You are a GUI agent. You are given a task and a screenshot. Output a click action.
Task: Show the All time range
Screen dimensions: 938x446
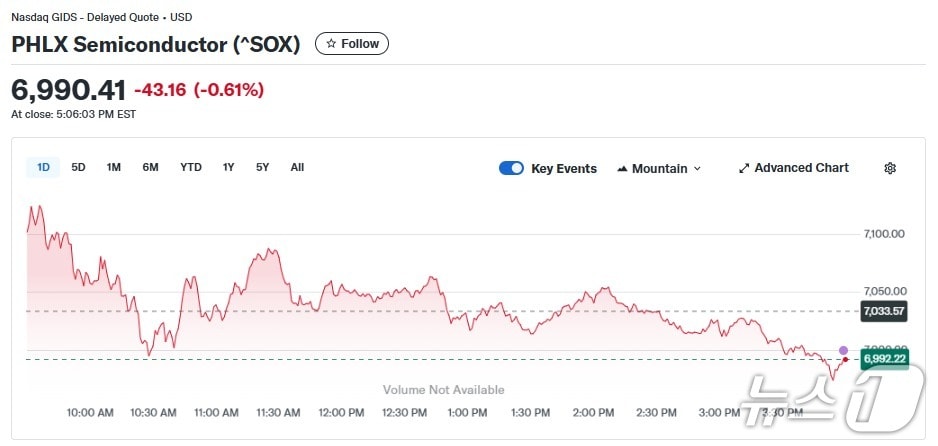pyautogui.click(x=297, y=167)
